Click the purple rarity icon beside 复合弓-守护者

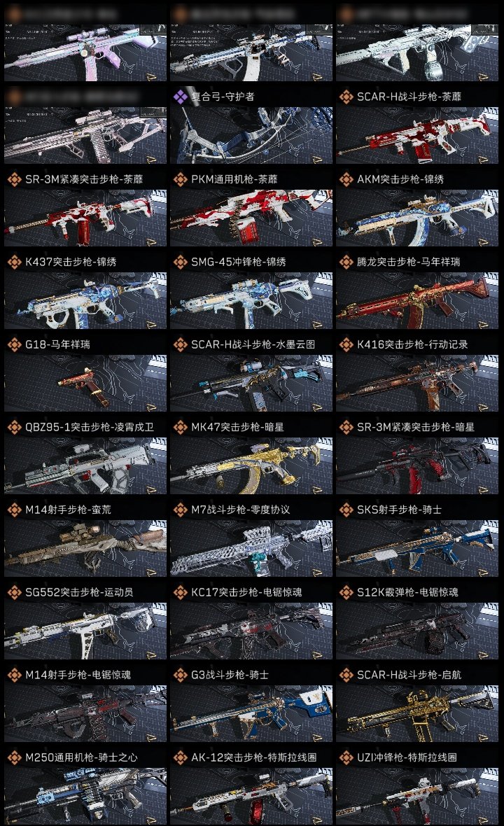181,97
